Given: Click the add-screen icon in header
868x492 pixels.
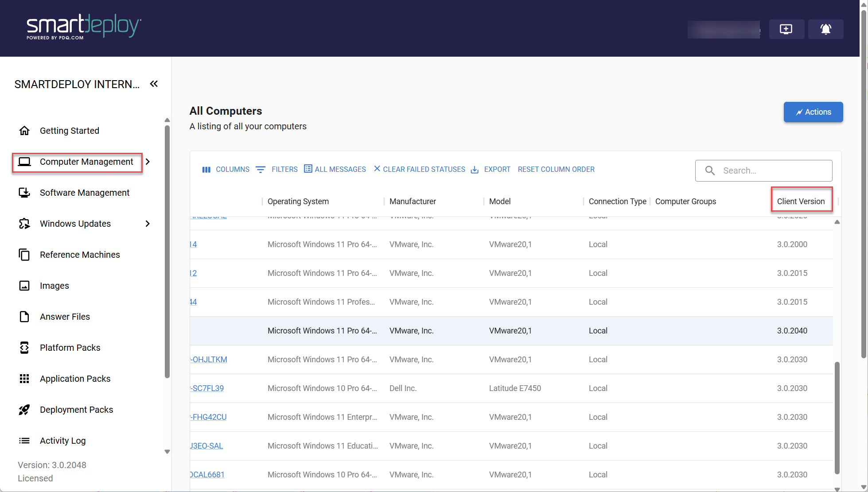Looking at the screenshot, I should (x=786, y=29).
